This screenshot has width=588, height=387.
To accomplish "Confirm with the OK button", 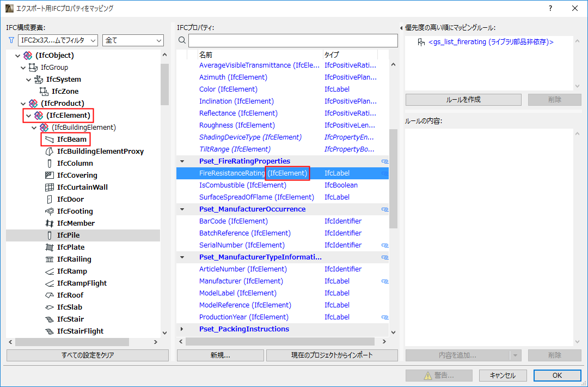I will click(558, 376).
